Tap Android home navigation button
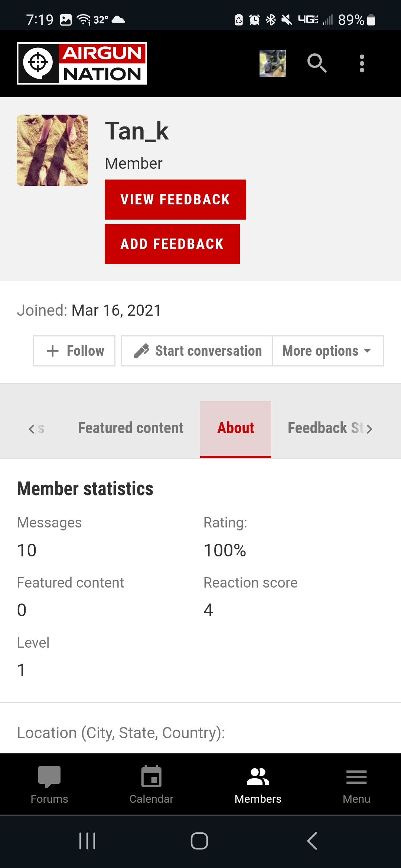Viewport: 401px width, 868px height. tap(199, 841)
